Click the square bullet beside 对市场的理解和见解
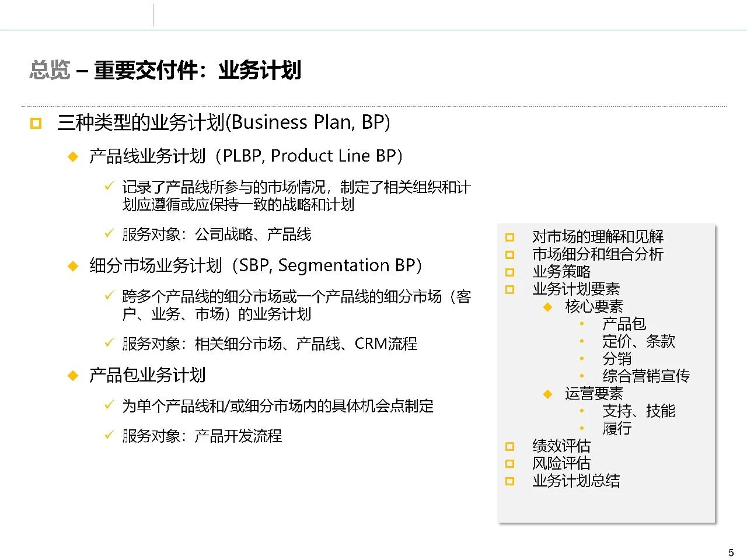 point(509,237)
